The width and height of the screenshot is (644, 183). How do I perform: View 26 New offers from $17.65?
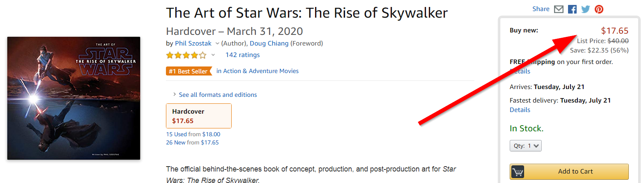(x=192, y=142)
